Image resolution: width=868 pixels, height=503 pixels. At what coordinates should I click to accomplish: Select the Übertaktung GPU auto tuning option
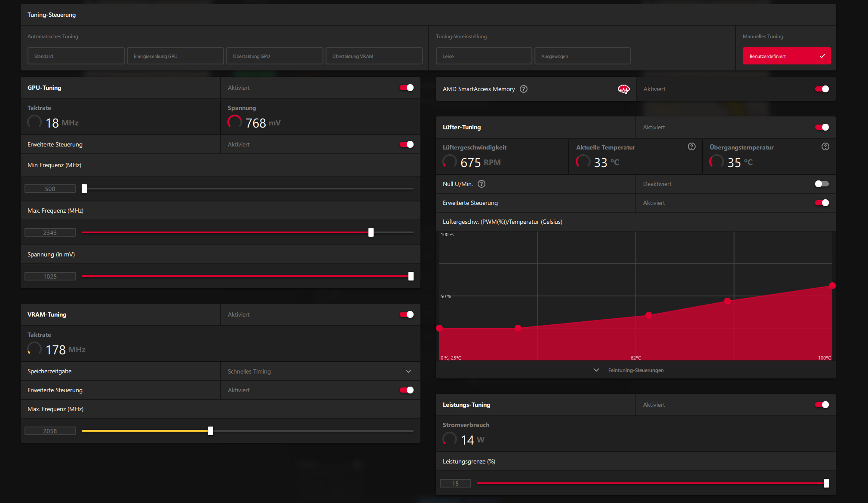[274, 56]
